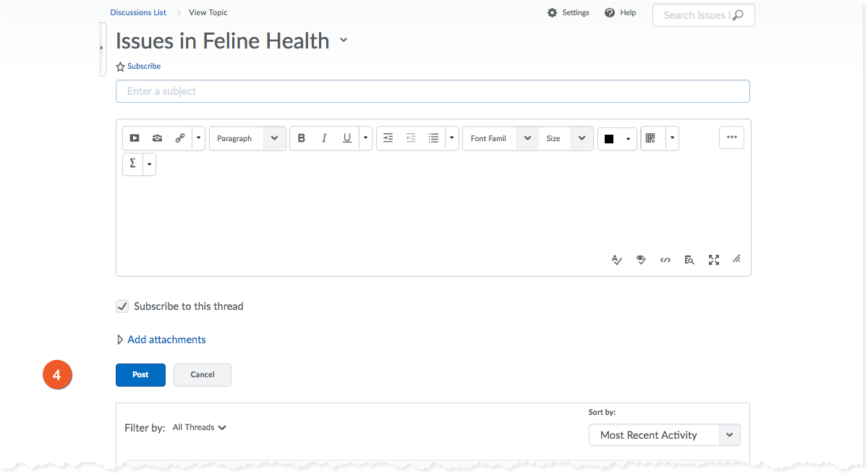Insert an equation with the sigma icon
This screenshot has width=868, height=475.
coord(132,164)
